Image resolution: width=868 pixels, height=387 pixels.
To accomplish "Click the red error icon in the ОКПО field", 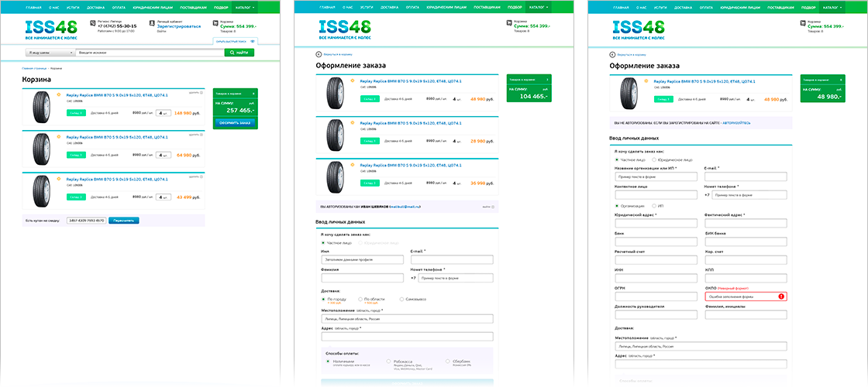I will click(x=781, y=296).
